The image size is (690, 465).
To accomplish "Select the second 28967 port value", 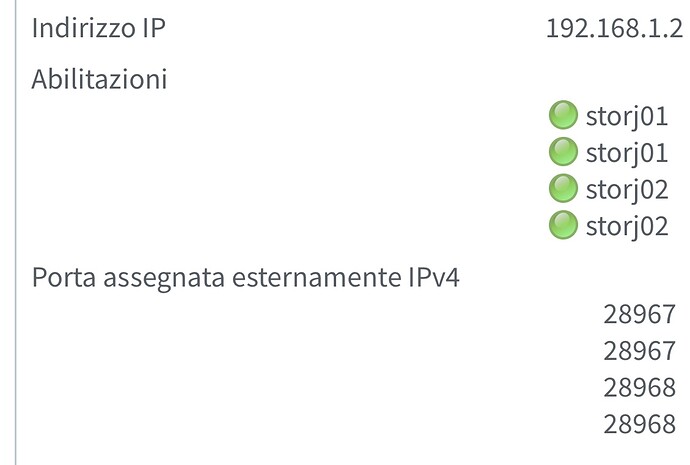I will point(639,351).
